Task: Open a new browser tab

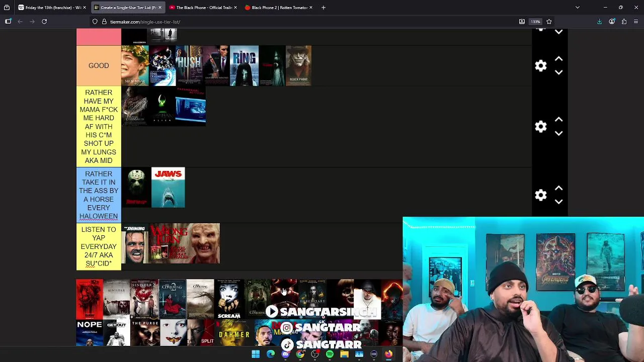Action: pos(324,8)
